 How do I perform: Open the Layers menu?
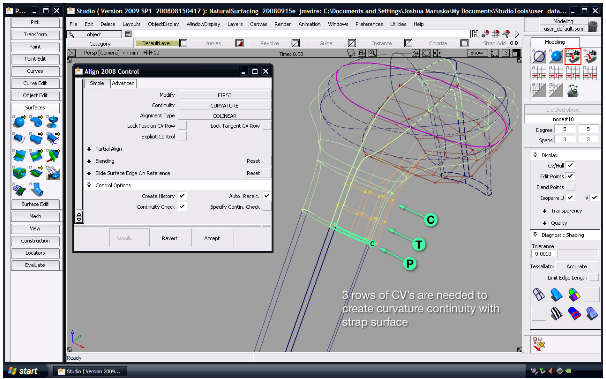pyautogui.click(x=235, y=24)
